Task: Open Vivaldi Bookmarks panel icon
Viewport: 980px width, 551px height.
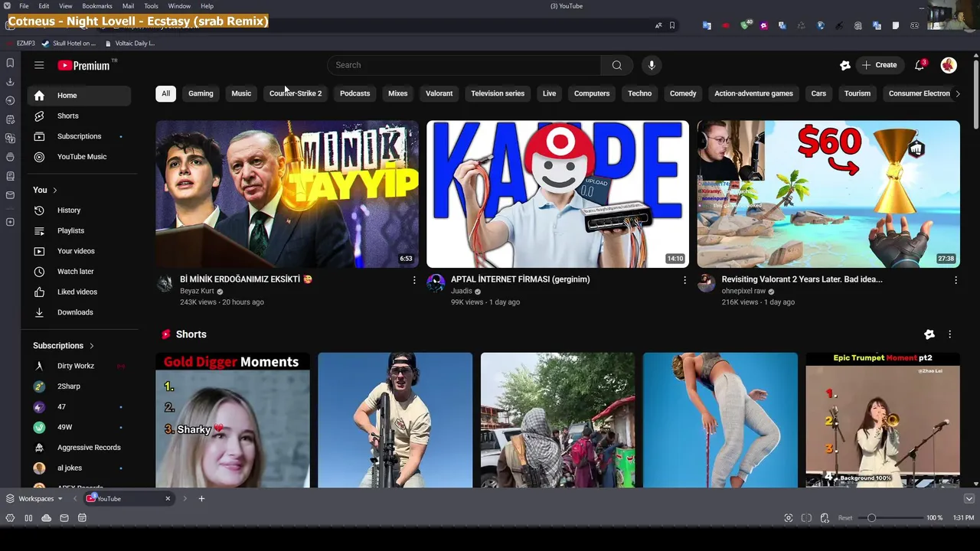Action: coord(10,63)
